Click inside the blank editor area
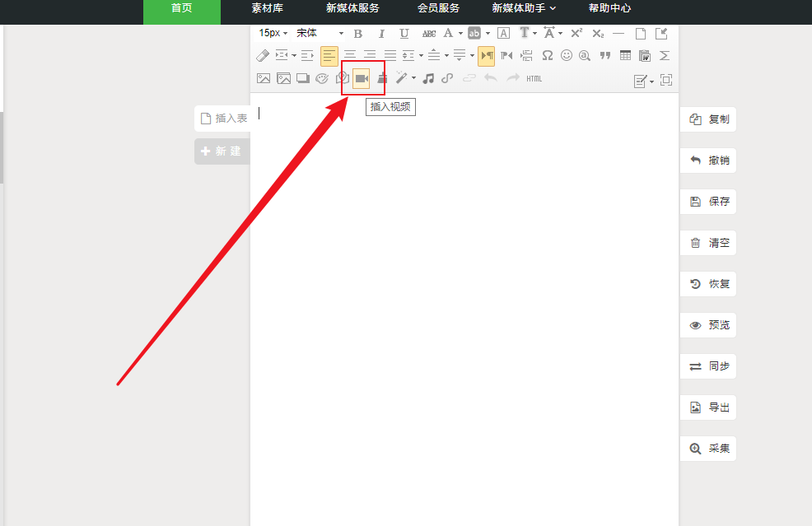Viewport: 812px width, 526px height. pos(464,288)
